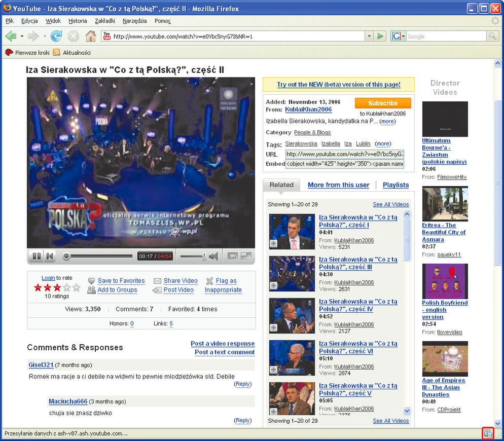Click the people icon beside Add to Groups

[92, 290]
